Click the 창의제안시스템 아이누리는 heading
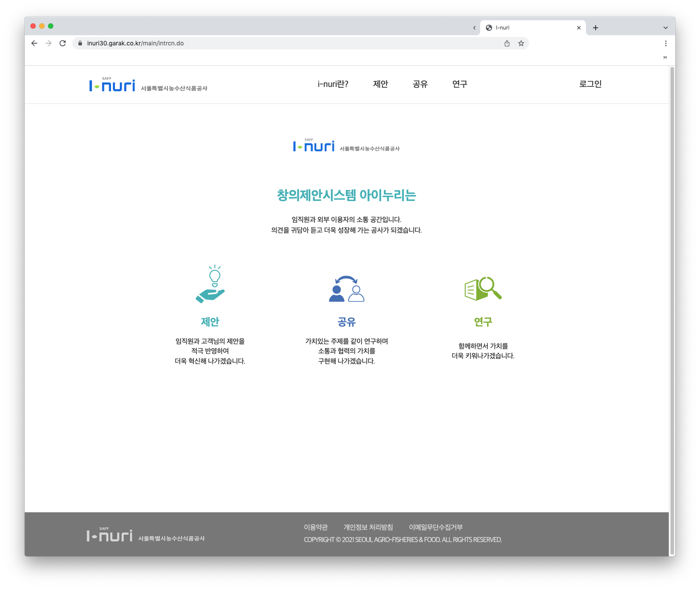Screen dimensions: 700x589 (347, 195)
